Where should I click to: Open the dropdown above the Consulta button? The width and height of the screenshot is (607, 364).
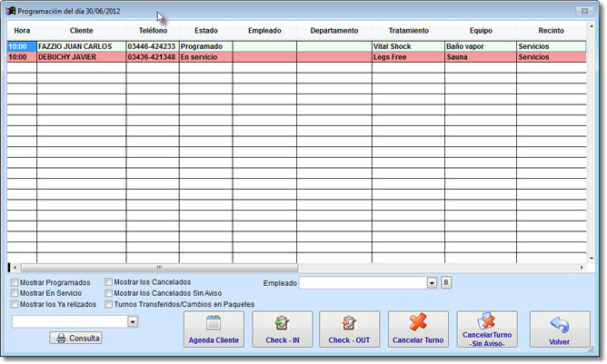133,321
